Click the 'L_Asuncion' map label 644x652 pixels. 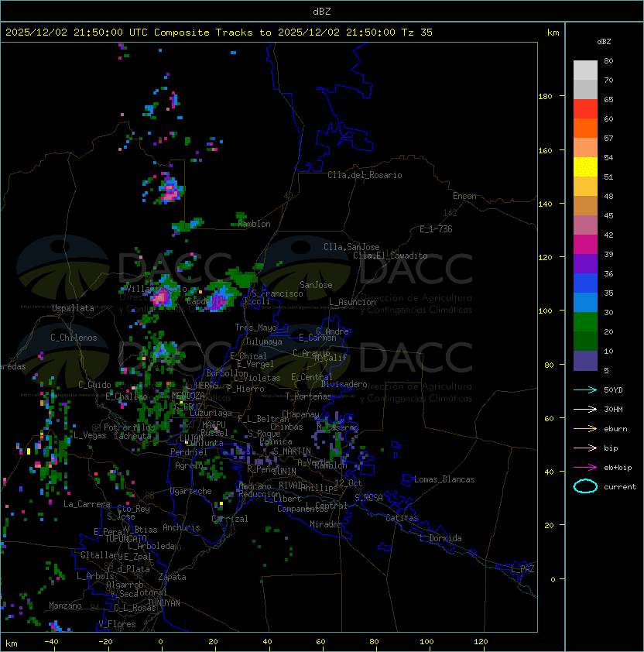pos(352,302)
